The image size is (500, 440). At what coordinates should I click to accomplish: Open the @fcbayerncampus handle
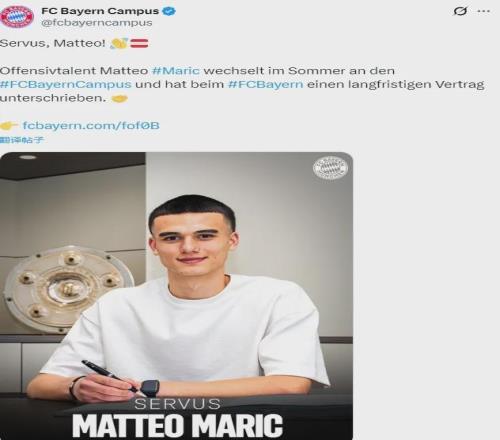(97, 23)
